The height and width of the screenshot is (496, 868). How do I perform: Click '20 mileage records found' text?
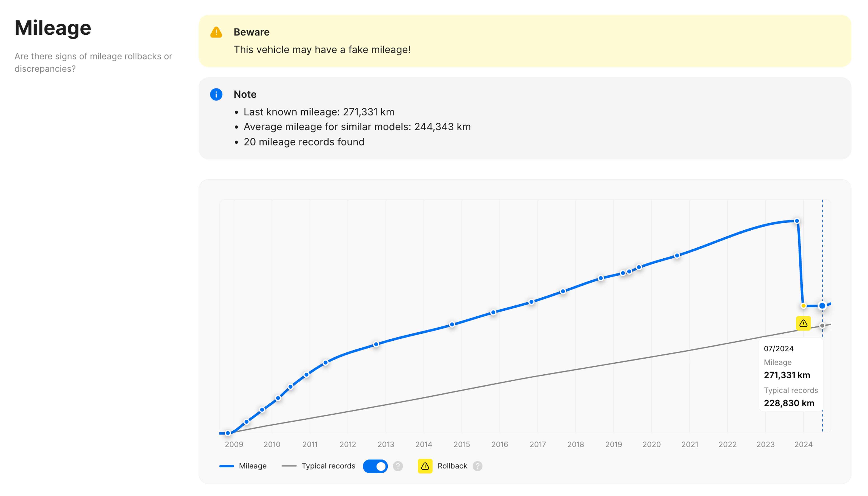click(304, 142)
